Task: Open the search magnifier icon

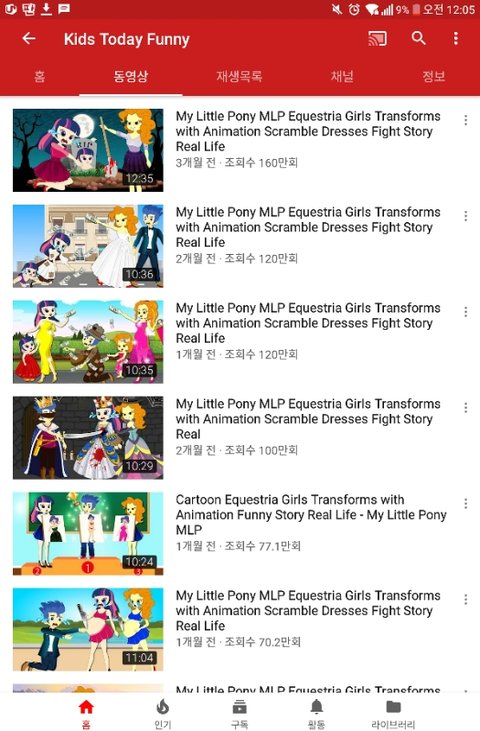Action: pos(418,38)
